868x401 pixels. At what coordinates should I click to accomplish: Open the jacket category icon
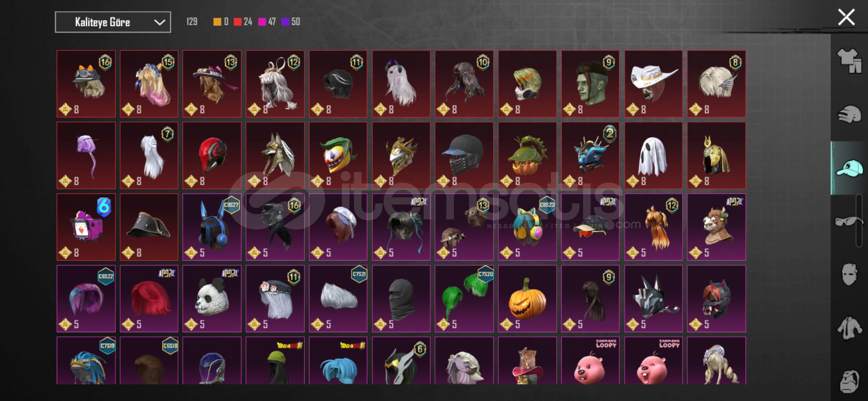pyautogui.click(x=849, y=328)
